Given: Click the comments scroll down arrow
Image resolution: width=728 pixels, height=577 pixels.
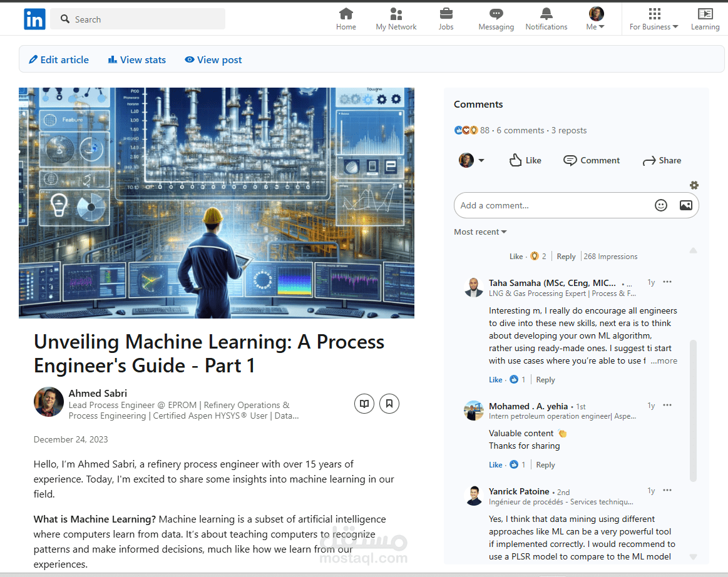Looking at the screenshot, I should [x=693, y=556].
